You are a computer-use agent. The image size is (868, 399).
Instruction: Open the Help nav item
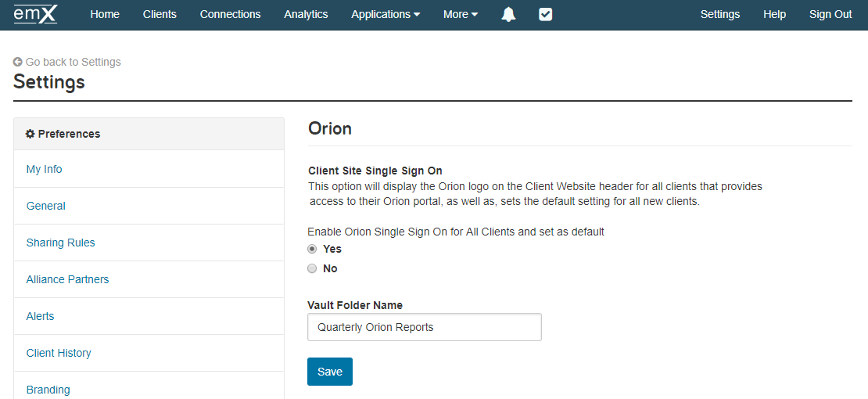774,14
